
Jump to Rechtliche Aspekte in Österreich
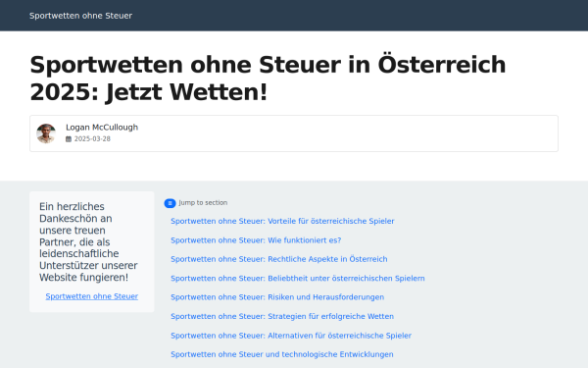(x=279, y=259)
